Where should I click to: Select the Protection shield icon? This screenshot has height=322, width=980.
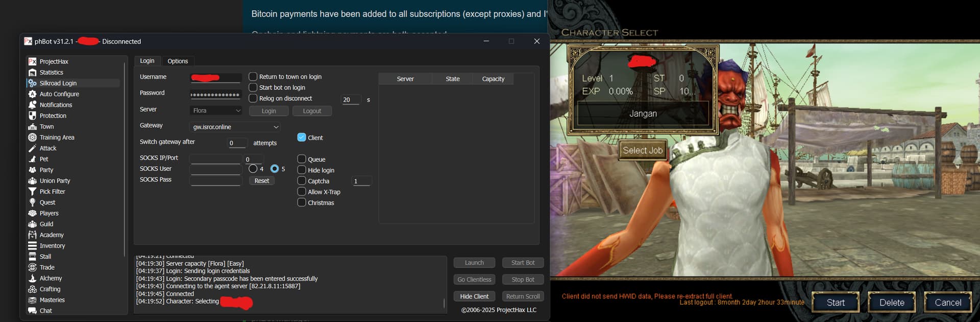pyautogui.click(x=32, y=116)
